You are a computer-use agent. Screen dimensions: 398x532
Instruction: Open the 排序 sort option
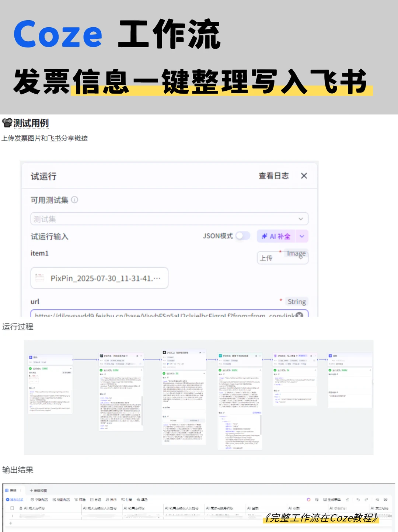click(111, 500)
